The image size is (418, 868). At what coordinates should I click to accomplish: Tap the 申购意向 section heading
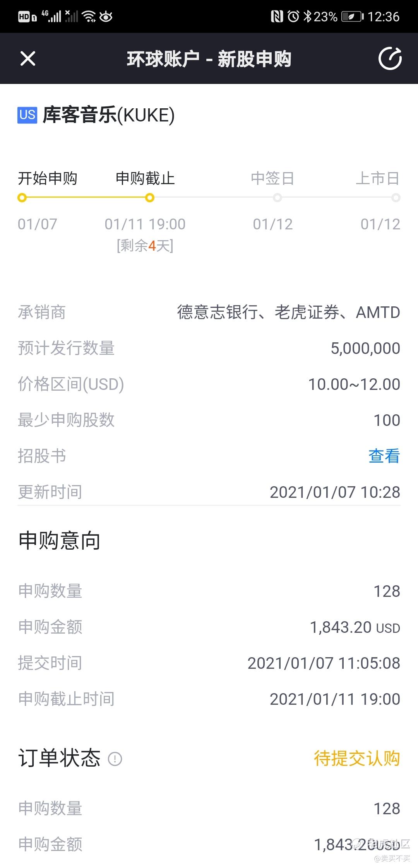tap(59, 540)
